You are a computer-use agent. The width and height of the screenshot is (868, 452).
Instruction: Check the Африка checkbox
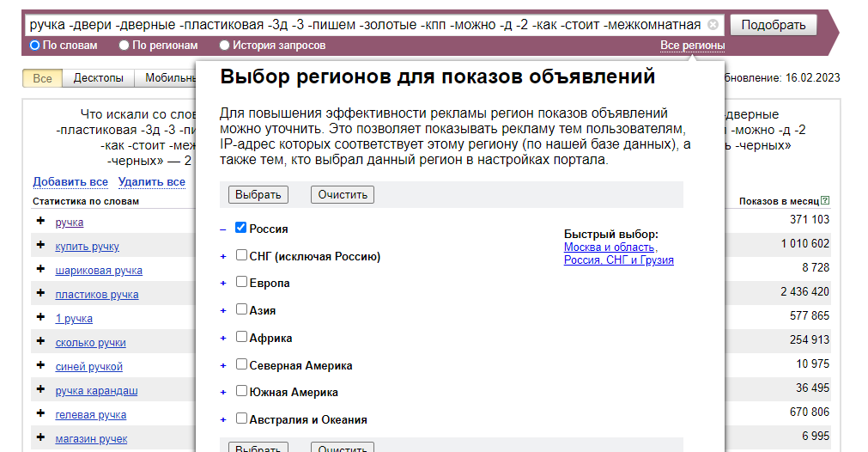(241, 336)
